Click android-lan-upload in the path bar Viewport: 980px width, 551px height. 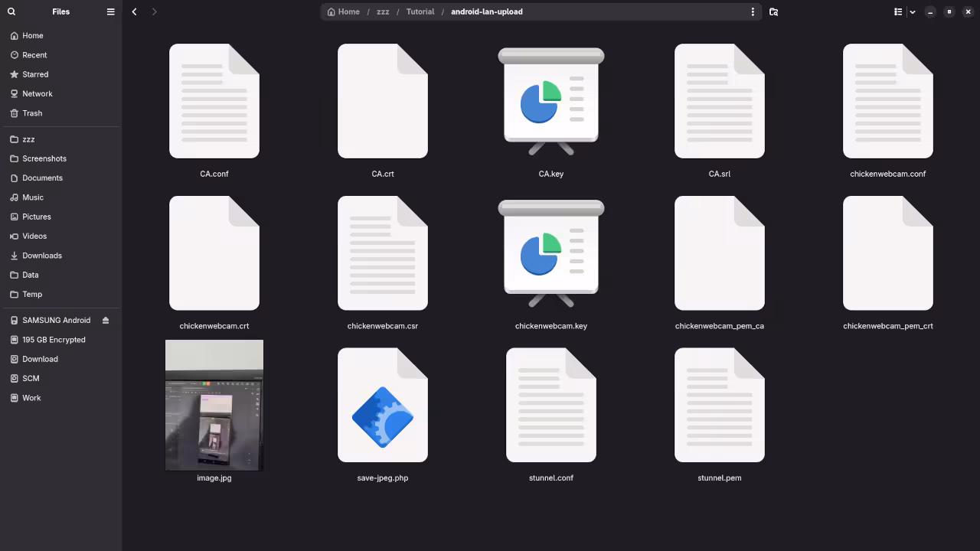point(487,11)
